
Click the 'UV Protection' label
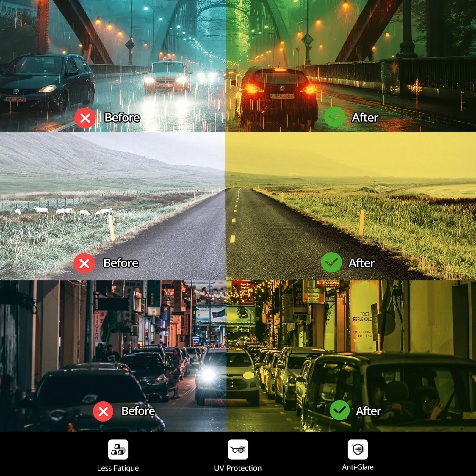(x=238, y=468)
